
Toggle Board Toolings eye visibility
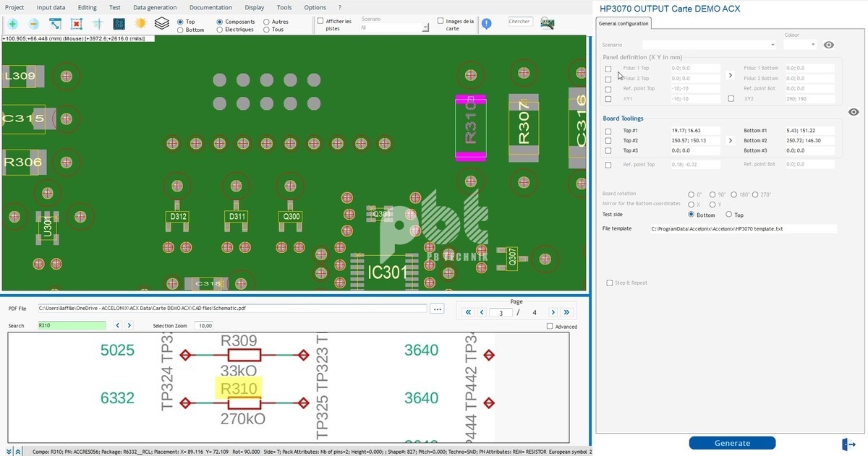(x=854, y=112)
